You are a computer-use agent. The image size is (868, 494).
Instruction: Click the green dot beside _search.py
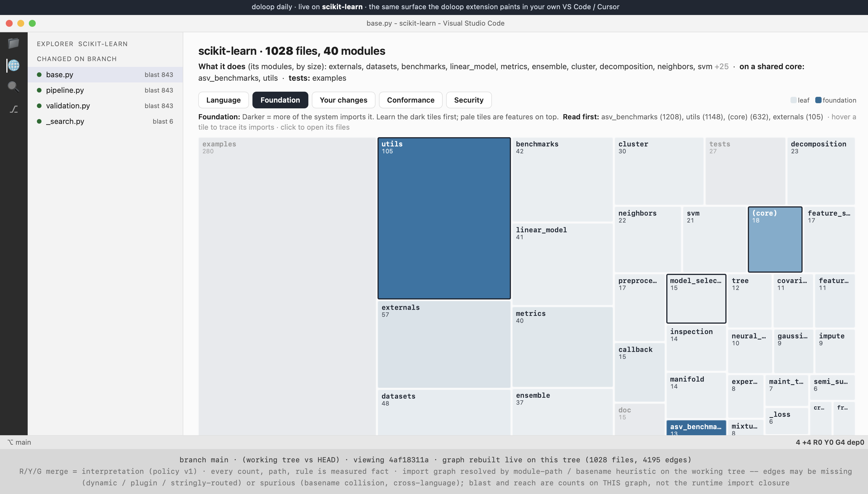39,121
